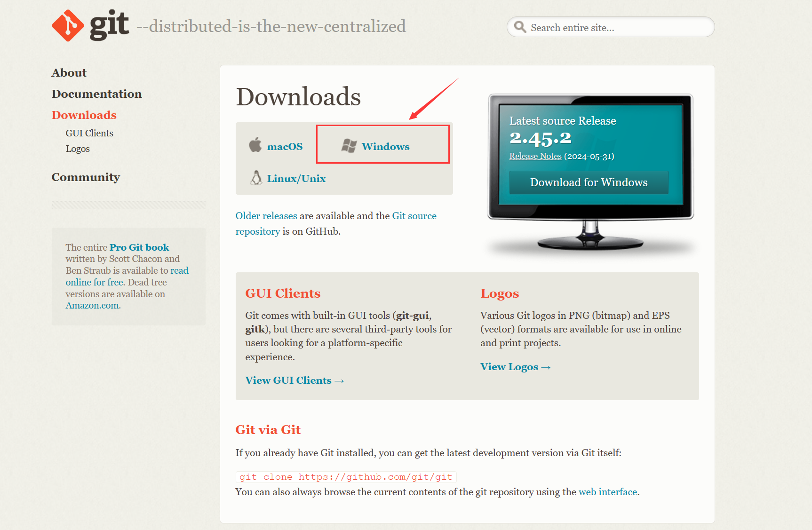Image resolution: width=812 pixels, height=530 pixels.
Task: Click Download for Windows button
Action: tap(589, 182)
